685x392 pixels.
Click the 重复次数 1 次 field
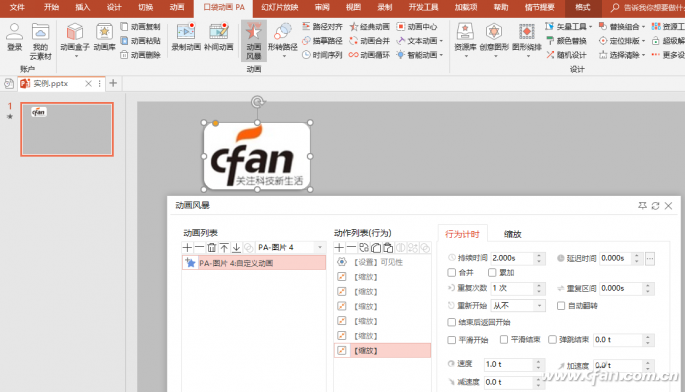point(512,288)
